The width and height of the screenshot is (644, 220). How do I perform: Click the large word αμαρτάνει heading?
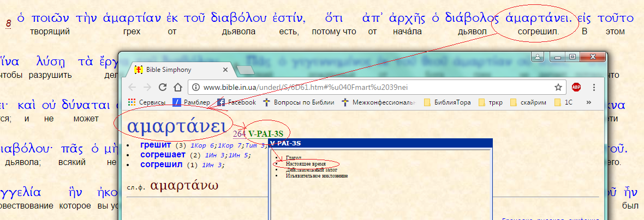[177, 126]
